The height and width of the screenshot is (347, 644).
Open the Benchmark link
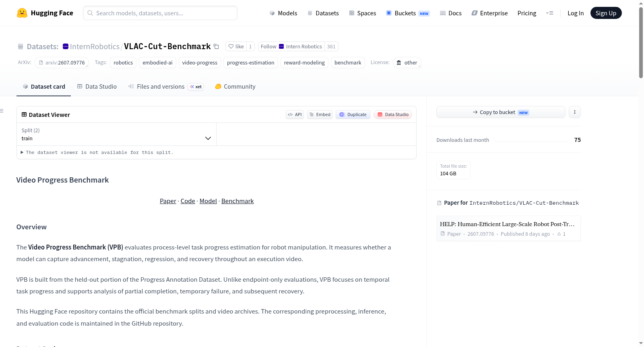coord(237,201)
